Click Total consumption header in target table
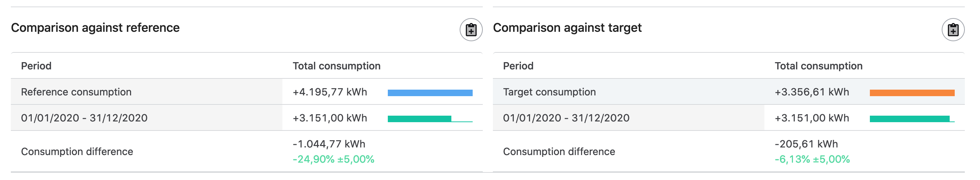Screen dimensions: 980x180 pyautogui.click(x=818, y=66)
